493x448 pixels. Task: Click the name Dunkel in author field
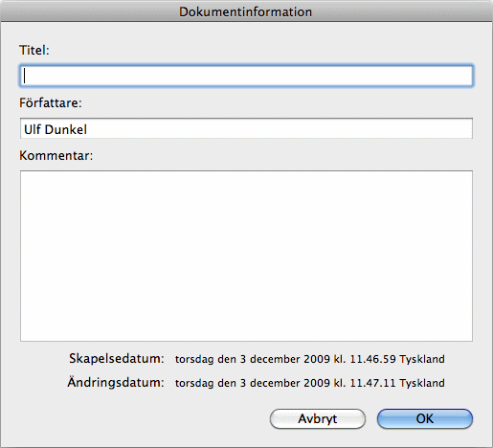click(66, 129)
